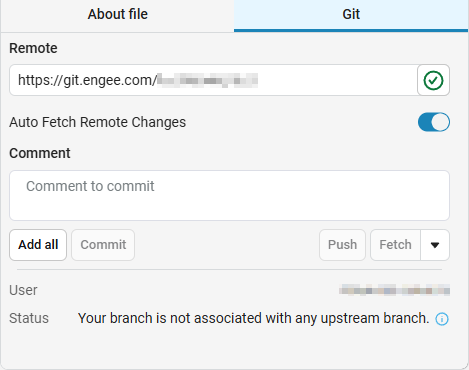The image size is (469, 370).
Task: Select the Git tab
Action: [351, 14]
